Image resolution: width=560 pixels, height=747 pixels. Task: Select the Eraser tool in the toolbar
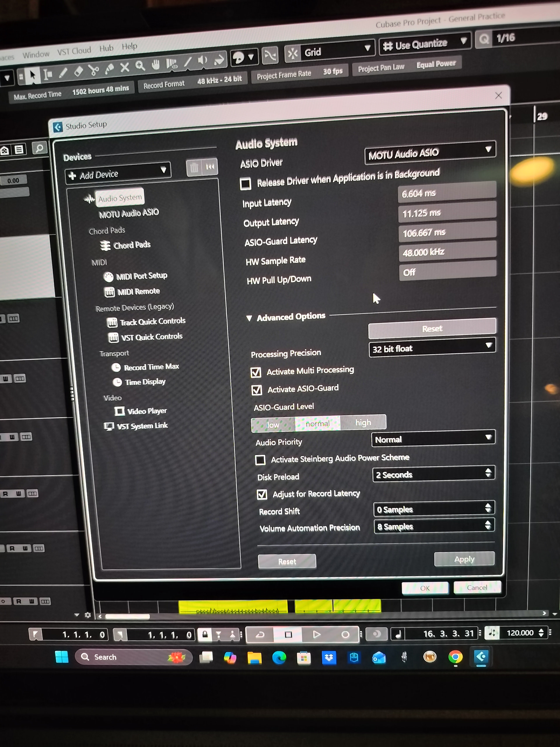(x=78, y=71)
